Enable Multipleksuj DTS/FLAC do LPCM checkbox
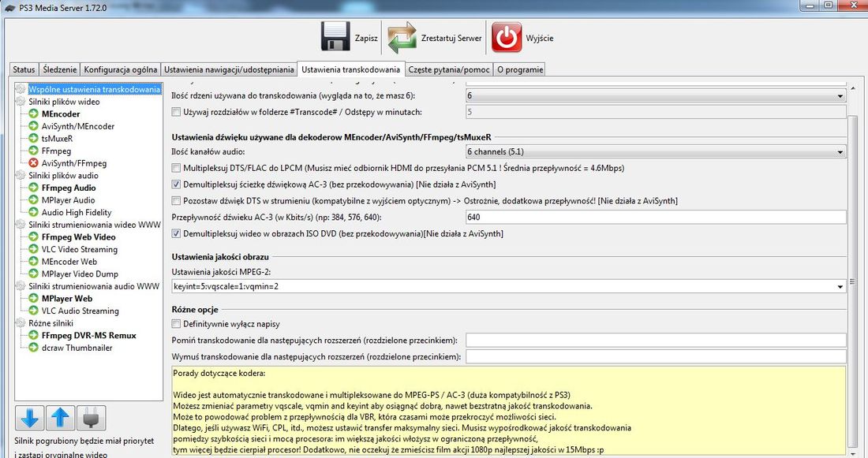The height and width of the screenshot is (458, 868). click(176, 168)
